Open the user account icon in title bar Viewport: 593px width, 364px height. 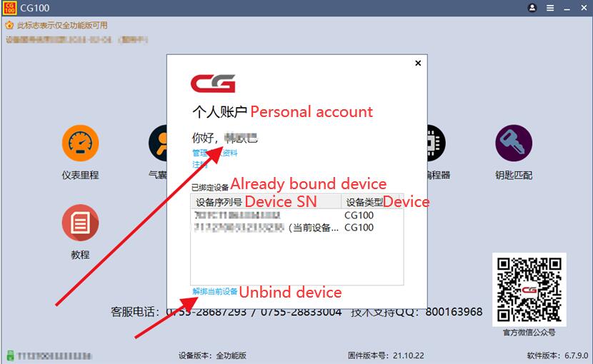click(x=532, y=8)
